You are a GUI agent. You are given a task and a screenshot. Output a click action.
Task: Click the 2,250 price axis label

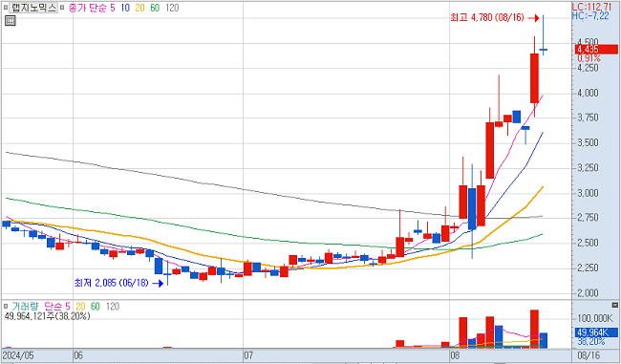[x=588, y=268]
